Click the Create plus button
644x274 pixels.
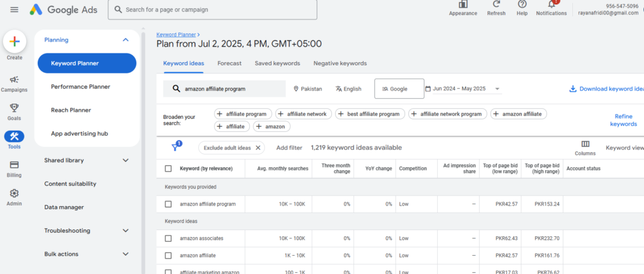[x=14, y=41]
